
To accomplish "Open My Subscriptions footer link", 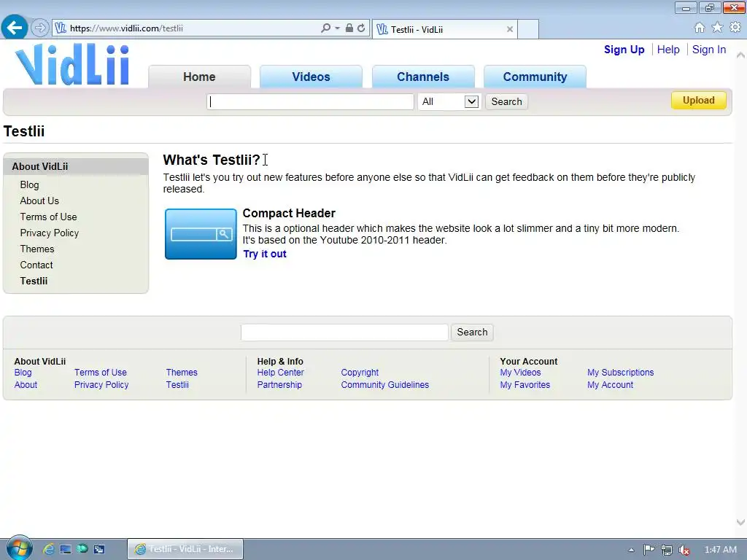I will [620, 373].
